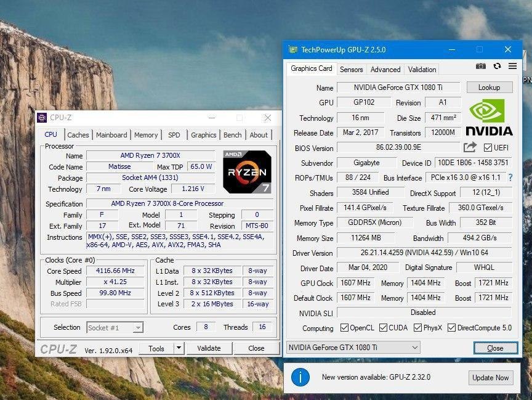
Task: Click the BIOS share/export arrow icon
Action: tap(470, 147)
